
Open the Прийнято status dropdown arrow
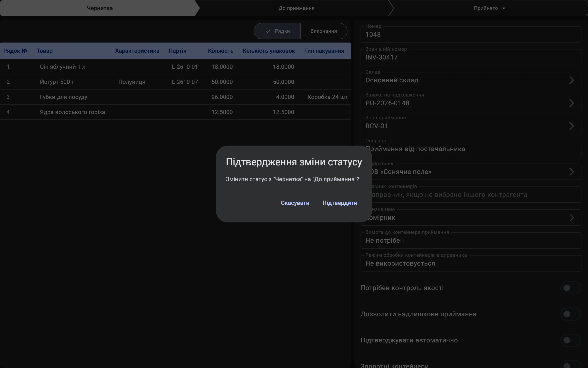point(504,8)
